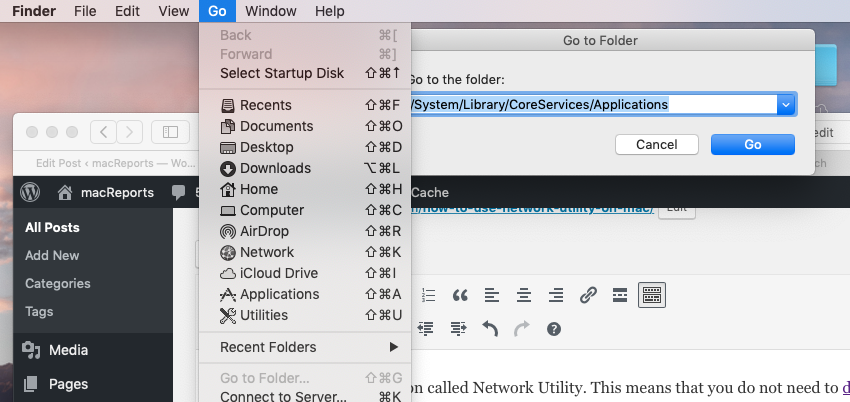Close the highlighted Go menu
This screenshot has height=402, width=850.
pyautogui.click(x=217, y=11)
